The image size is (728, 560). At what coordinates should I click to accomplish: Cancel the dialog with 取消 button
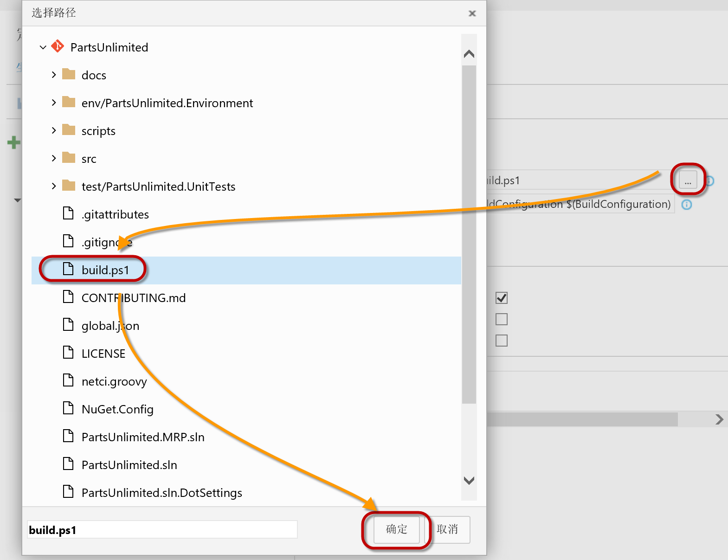(447, 529)
